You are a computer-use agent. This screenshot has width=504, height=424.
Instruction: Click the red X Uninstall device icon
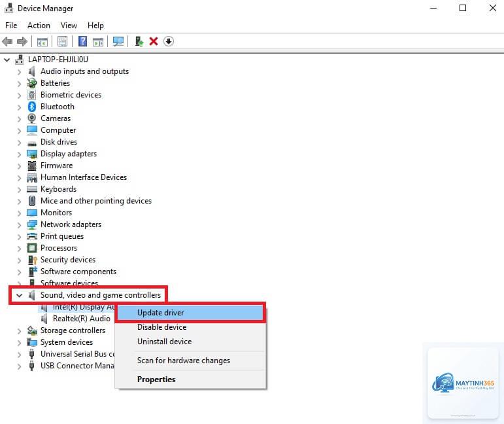[154, 41]
